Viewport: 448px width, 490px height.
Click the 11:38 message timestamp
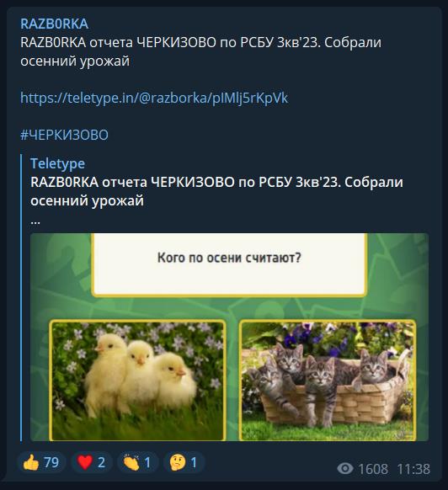(x=413, y=469)
